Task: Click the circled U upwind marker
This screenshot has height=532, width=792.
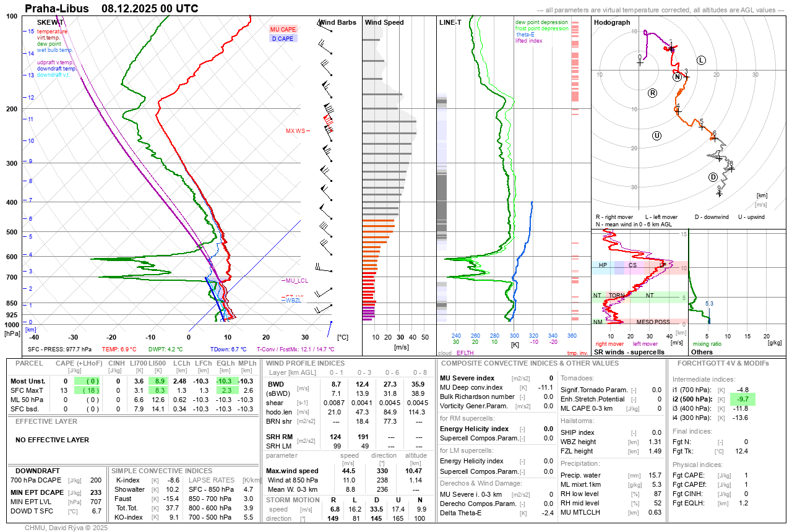Action: pyautogui.click(x=656, y=135)
